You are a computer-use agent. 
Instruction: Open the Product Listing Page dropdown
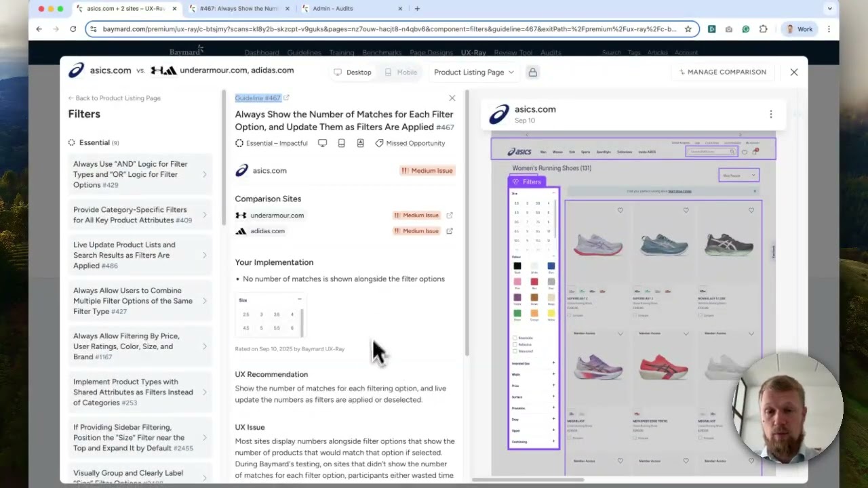(474, 73)
